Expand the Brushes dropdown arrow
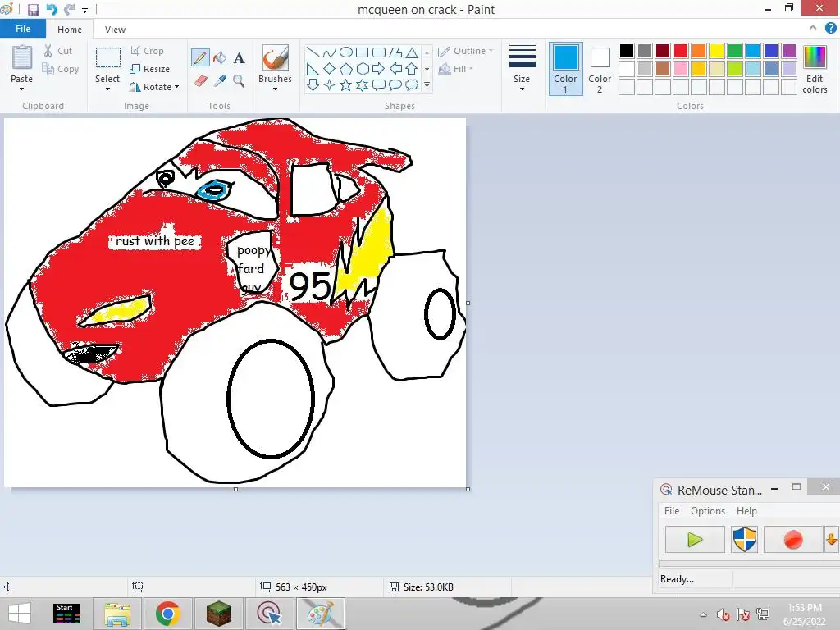The image size is (840, 630). pyautogui.click(x=276, y=89)
